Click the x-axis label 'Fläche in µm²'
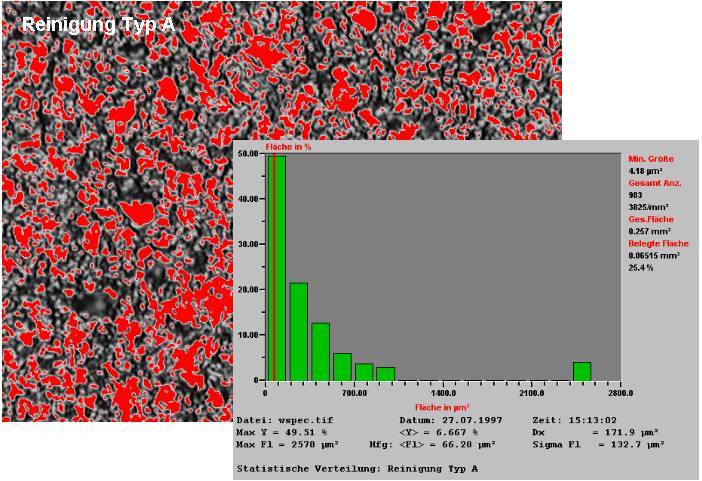The width and height of the screenshot is (702, 481). pos(442,408)
